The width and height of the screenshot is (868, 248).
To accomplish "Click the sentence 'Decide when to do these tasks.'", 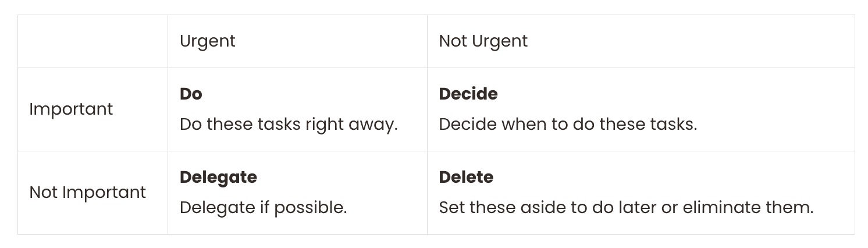I will (567, 125).
